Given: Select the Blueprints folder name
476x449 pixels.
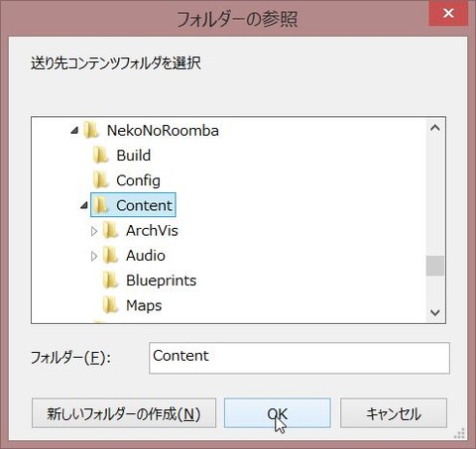Looking at the screenshot, I should (162, 281).
